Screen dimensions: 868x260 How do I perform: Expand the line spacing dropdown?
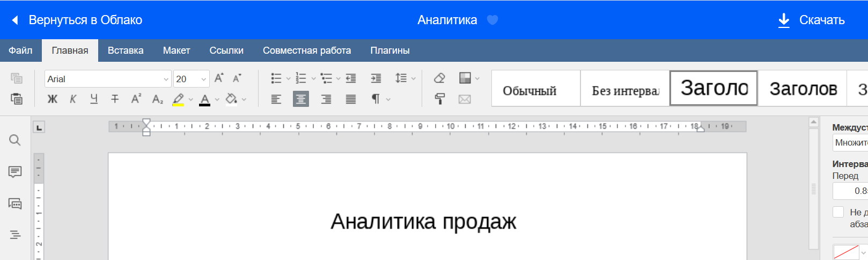click(414, 78)
